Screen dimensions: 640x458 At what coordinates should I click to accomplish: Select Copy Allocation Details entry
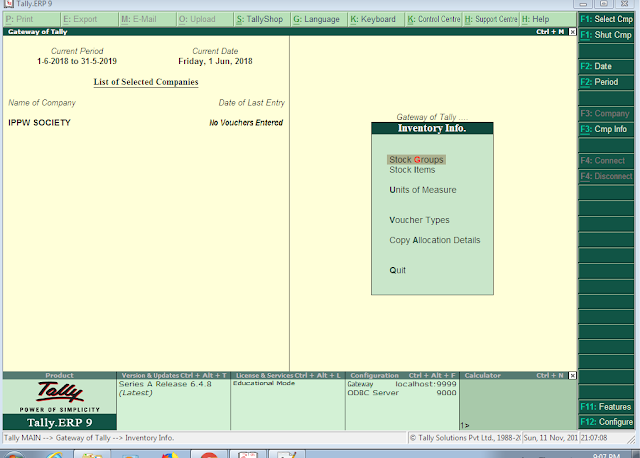[x=434, y=240]
